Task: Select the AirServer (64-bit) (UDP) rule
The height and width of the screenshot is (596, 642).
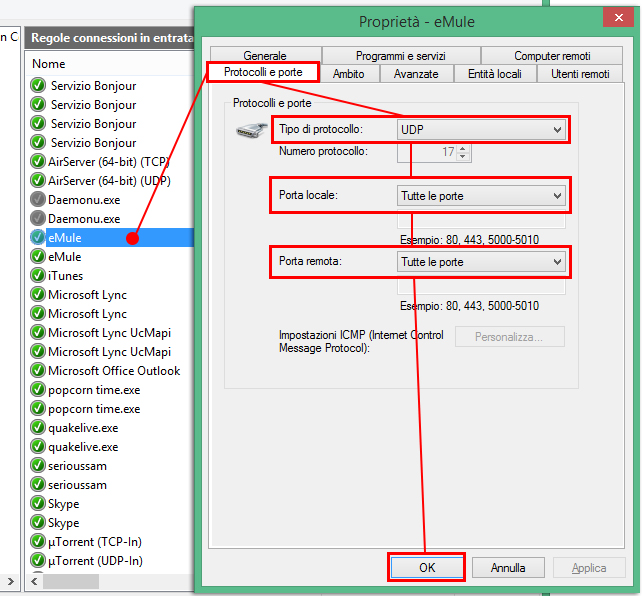Action: (111, 180)
